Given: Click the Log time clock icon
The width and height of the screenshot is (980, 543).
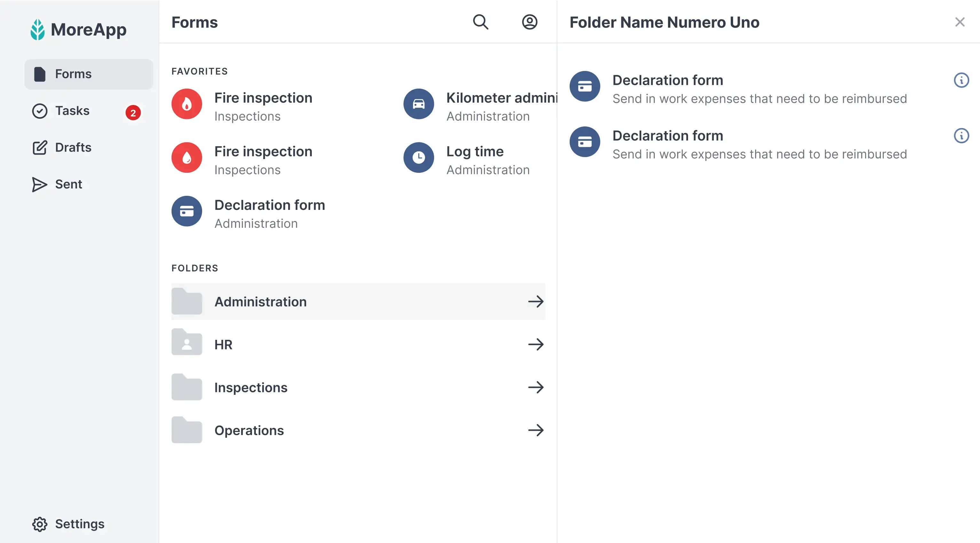Looking at the screenshot, I should tap(418, 157).
